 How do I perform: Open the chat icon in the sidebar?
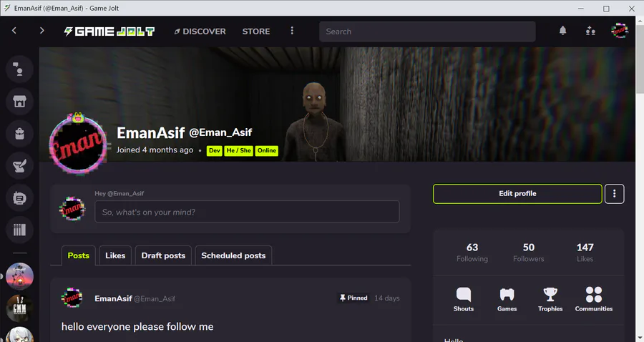[x=19, y=69]
